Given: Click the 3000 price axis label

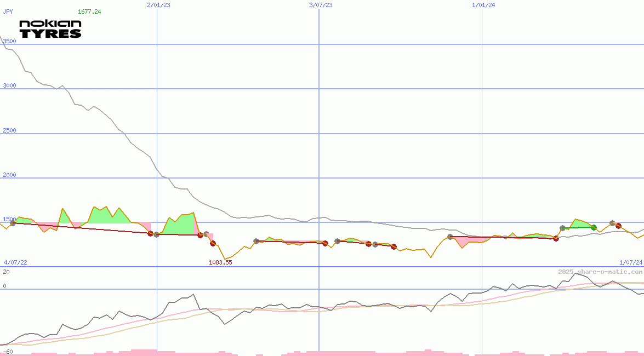Looking at the screenshot, I should coord(9,85).
